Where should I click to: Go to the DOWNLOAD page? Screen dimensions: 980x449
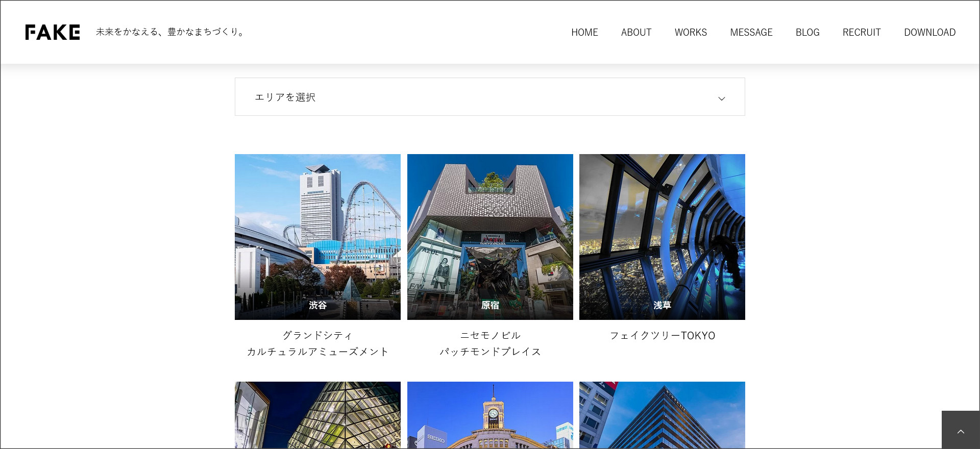coord(929,32)
